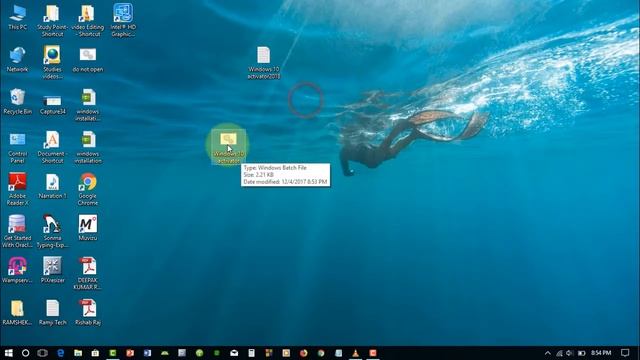Select the RAMSHEK... folder icon

coord(18,312)
